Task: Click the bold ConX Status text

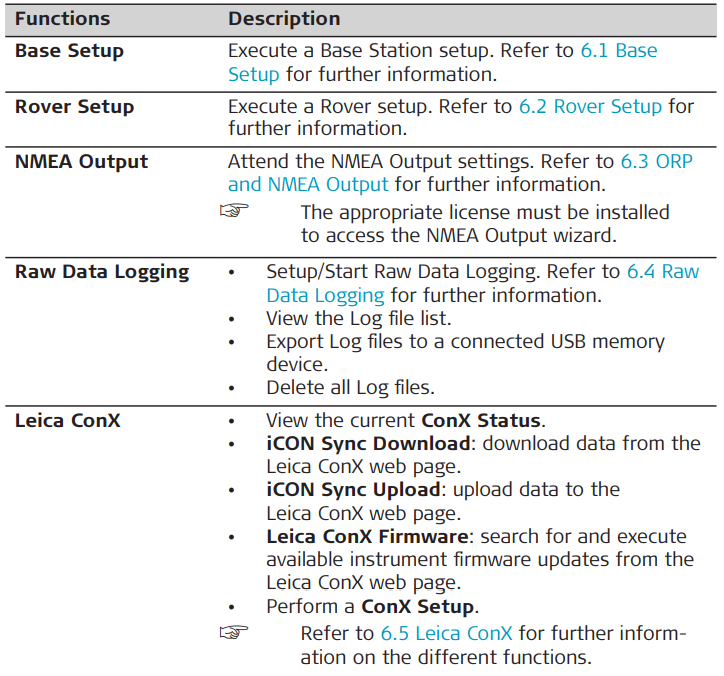Action: click(481, 421)
